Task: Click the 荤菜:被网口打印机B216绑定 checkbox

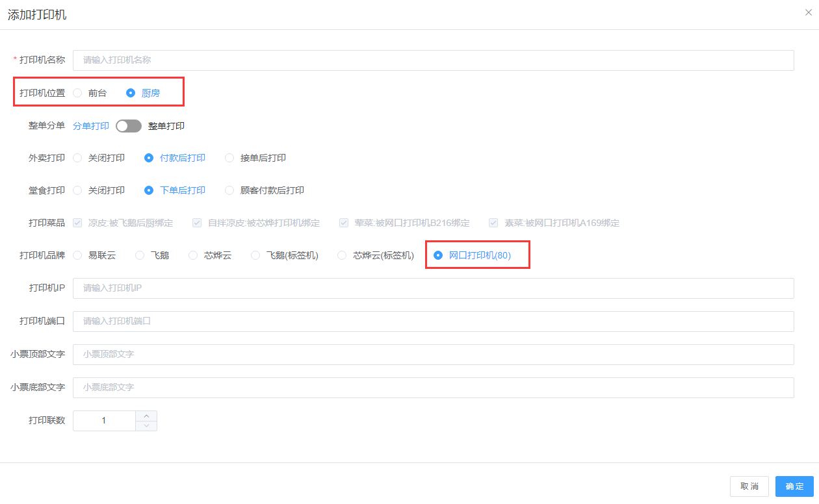Action: tap(344, 223)
